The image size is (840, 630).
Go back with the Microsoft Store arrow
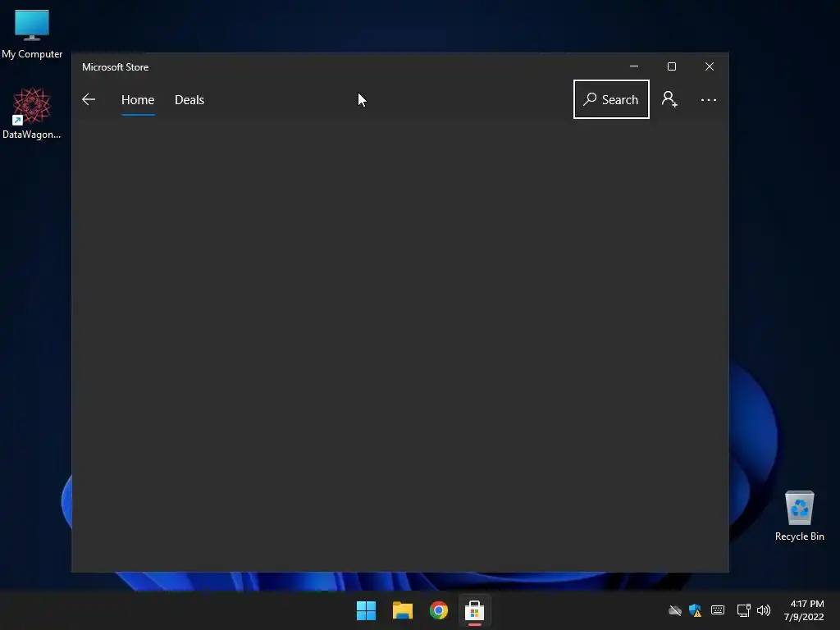click(89, 99)
